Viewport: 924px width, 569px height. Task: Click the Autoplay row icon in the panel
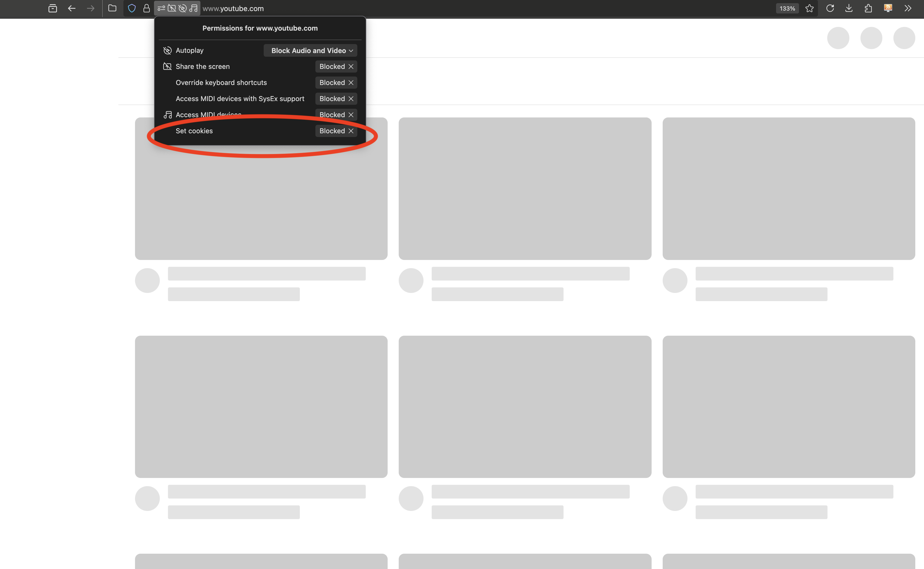pos(167,50)
